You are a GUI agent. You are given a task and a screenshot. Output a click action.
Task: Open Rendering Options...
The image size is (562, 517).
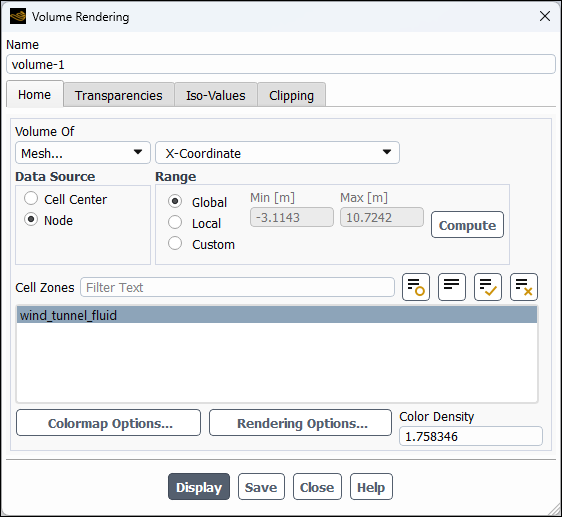(x=300, y=423)
